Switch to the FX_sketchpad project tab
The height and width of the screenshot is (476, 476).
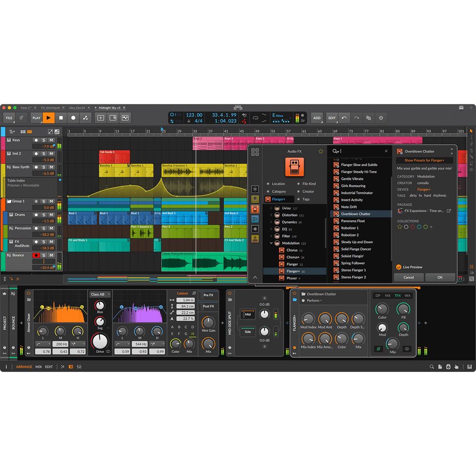coord(50,108)
